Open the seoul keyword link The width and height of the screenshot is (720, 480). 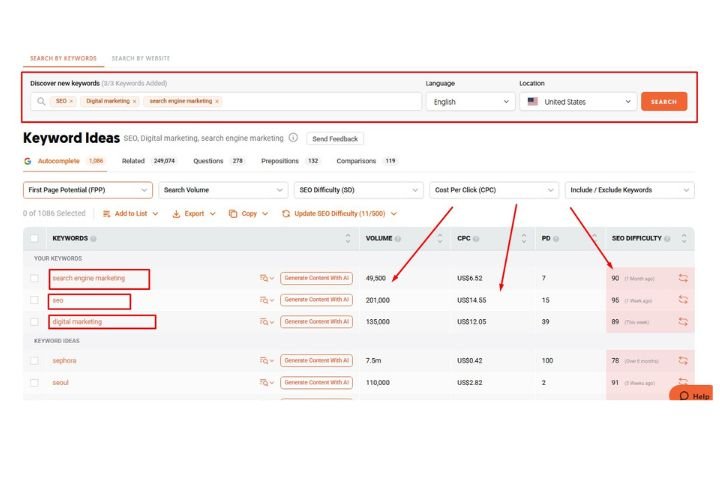tap(60, 382)
